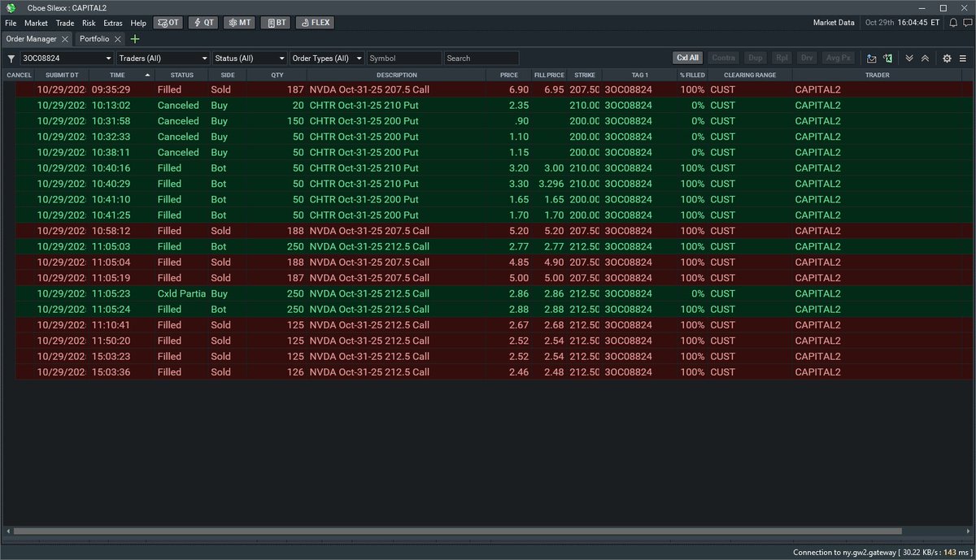Viewport: 976px width, 560px height.
Task: Sort by the TIME column header
Action: coord(121,75)
